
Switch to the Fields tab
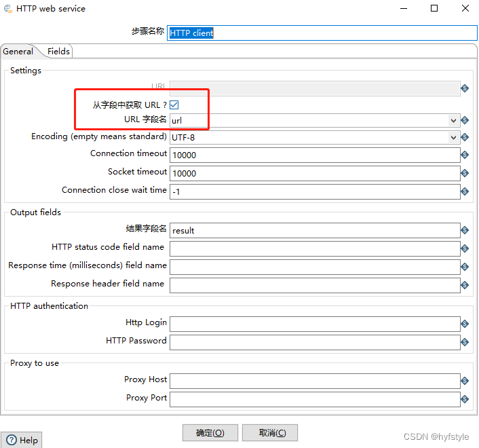pos(58,52)
